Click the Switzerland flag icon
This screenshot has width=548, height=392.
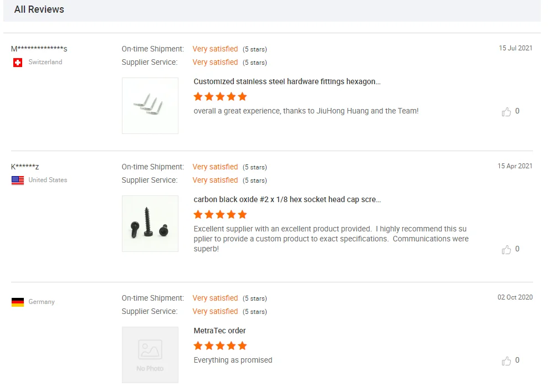coord(18,63)
